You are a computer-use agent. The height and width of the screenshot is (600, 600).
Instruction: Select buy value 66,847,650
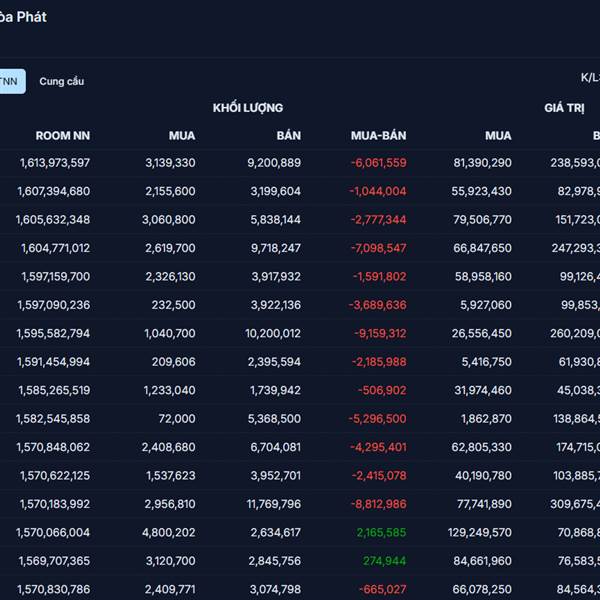pyautogui.click(x=483, y=248)
